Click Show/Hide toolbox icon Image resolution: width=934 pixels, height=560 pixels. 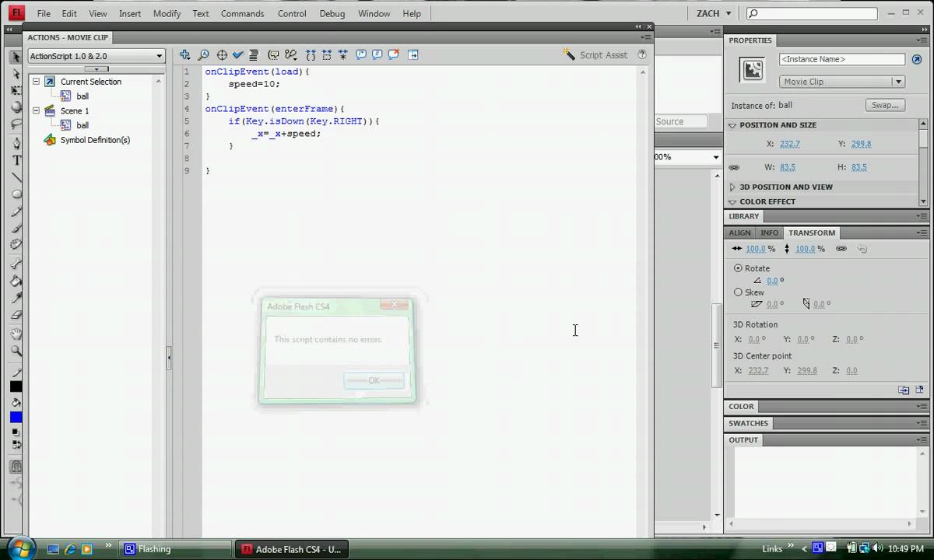413,55
